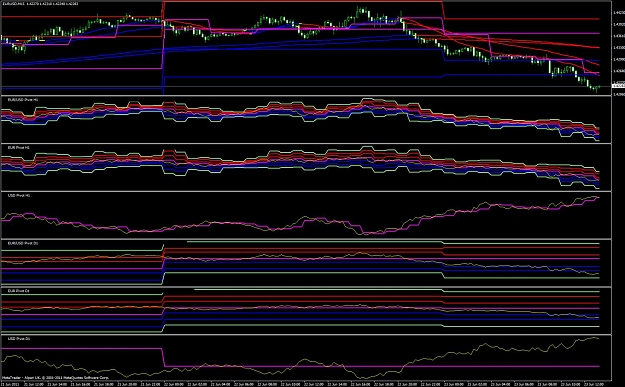Select the EURUSD Pivot D1 indicator label
The height and width of the screenshot is (387, 625).
[x=23, y=243]
